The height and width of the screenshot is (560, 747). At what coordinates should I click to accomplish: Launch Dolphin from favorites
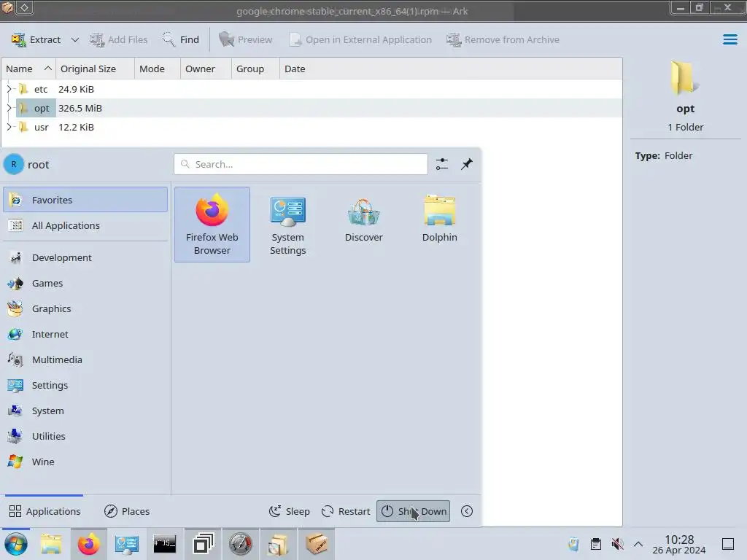pos(440,225)
